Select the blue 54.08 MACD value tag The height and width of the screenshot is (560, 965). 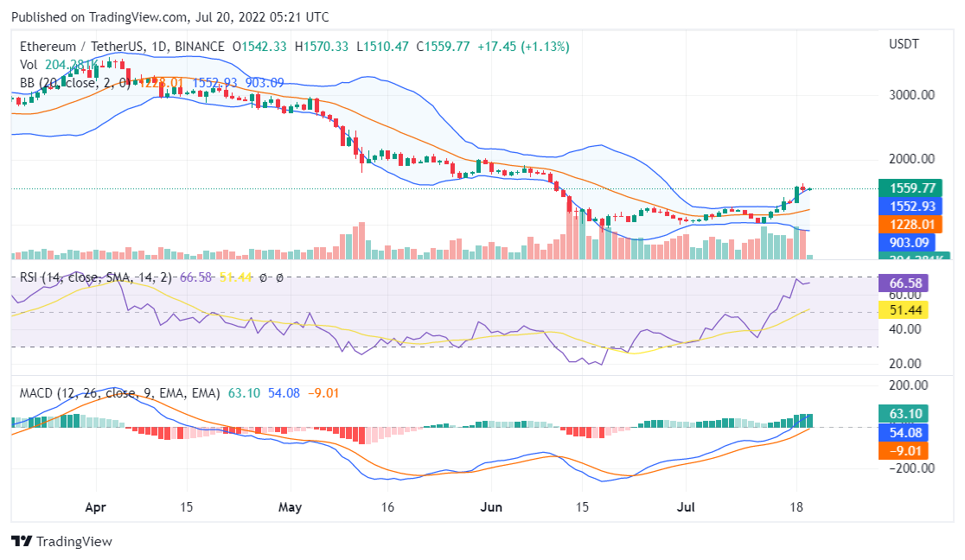coord(902,431)
